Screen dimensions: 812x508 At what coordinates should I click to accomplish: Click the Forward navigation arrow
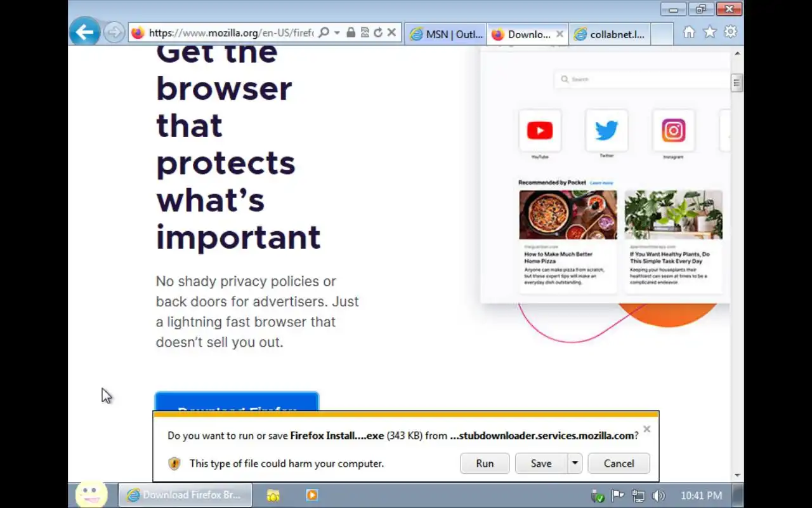114,32
